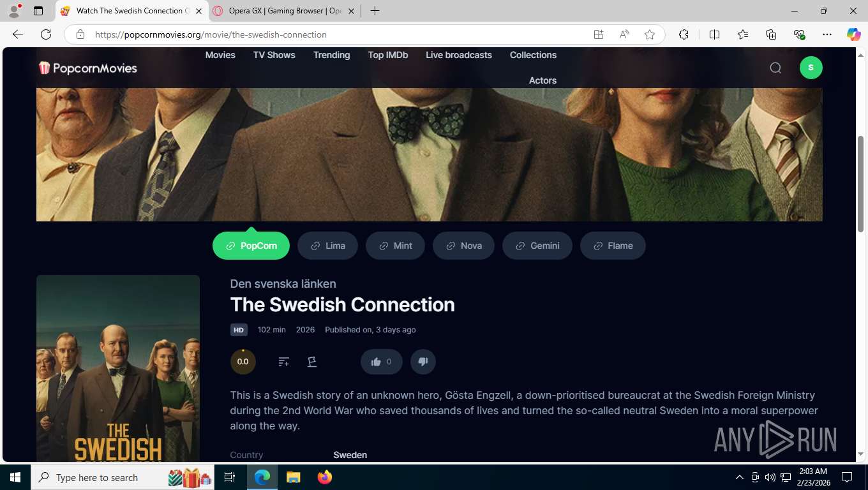Open Task View on taskbar
868x490 pixels.
[230, 477]
